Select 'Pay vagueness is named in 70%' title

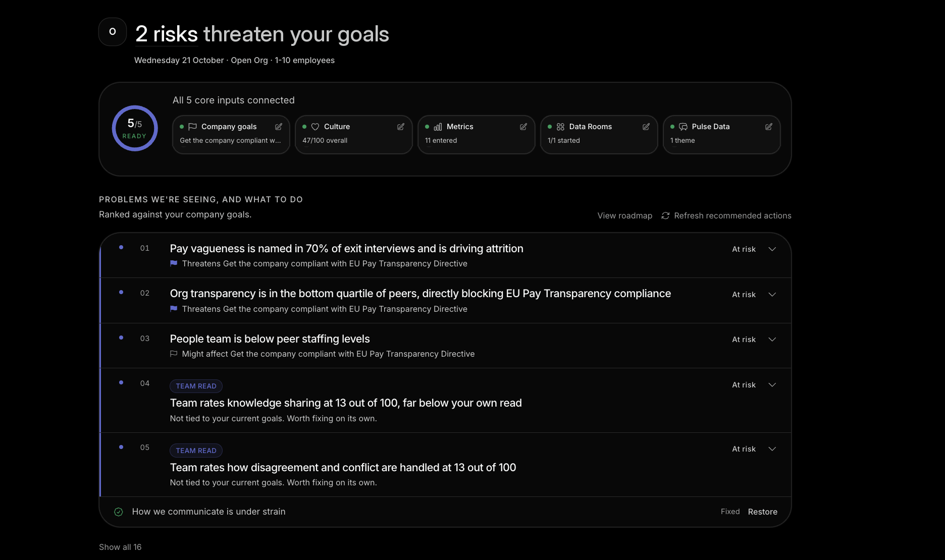tap(346, 249)
